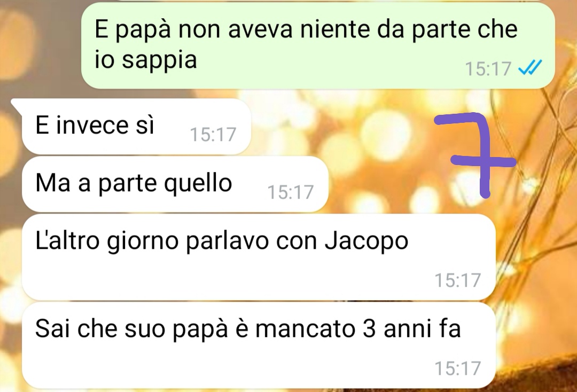577x392 pixels.
Task: Tap the blue double-check read receipt
Action: click(x=531, y=68)
